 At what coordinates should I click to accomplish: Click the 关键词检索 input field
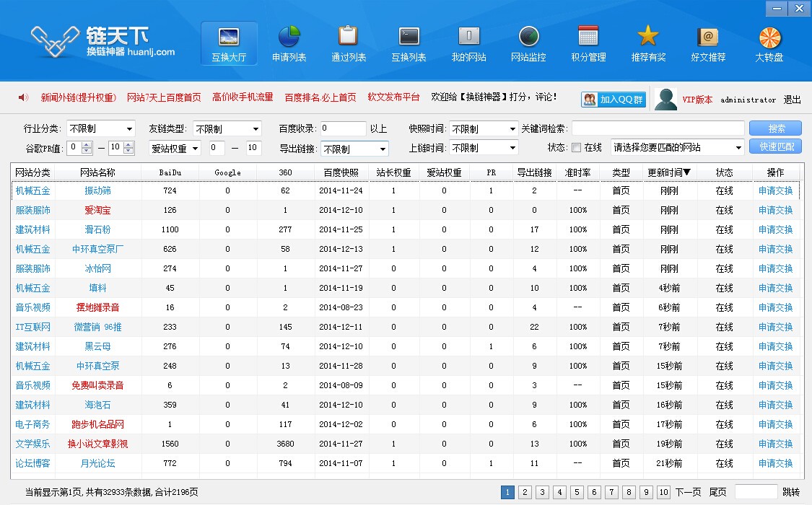coord(658,128)
